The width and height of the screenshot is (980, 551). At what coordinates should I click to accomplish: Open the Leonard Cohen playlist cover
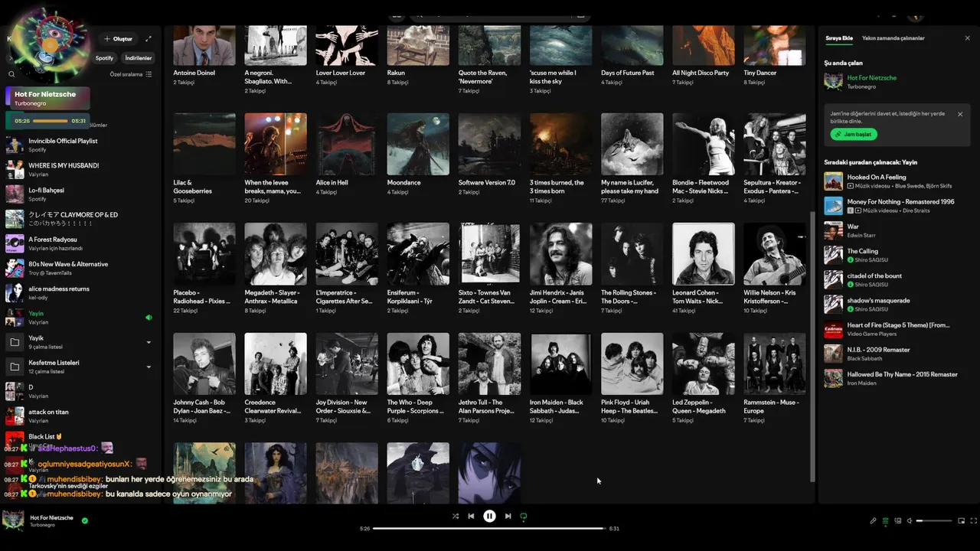point(703,254)
